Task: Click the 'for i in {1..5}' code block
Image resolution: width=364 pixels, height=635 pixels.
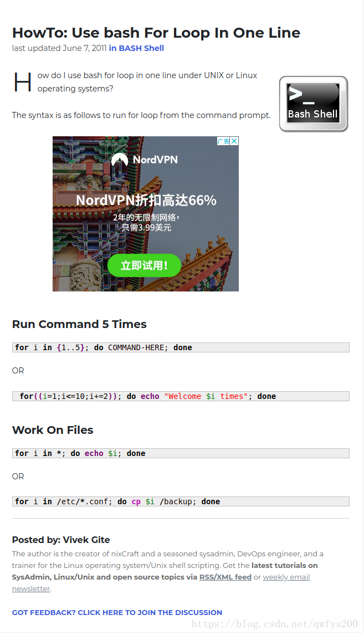Action: (181, 347)
